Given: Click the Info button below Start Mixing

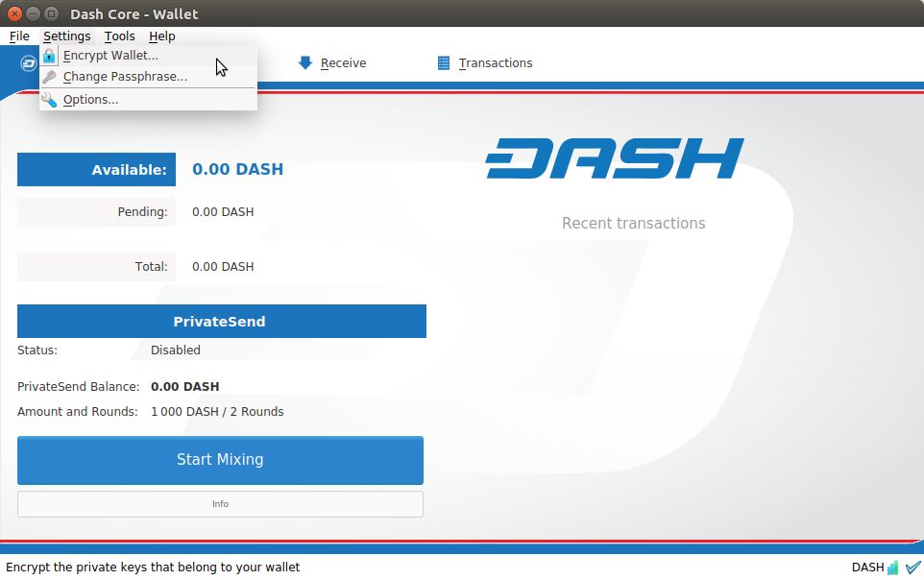Looking at the screenshot, I should 220,504.
